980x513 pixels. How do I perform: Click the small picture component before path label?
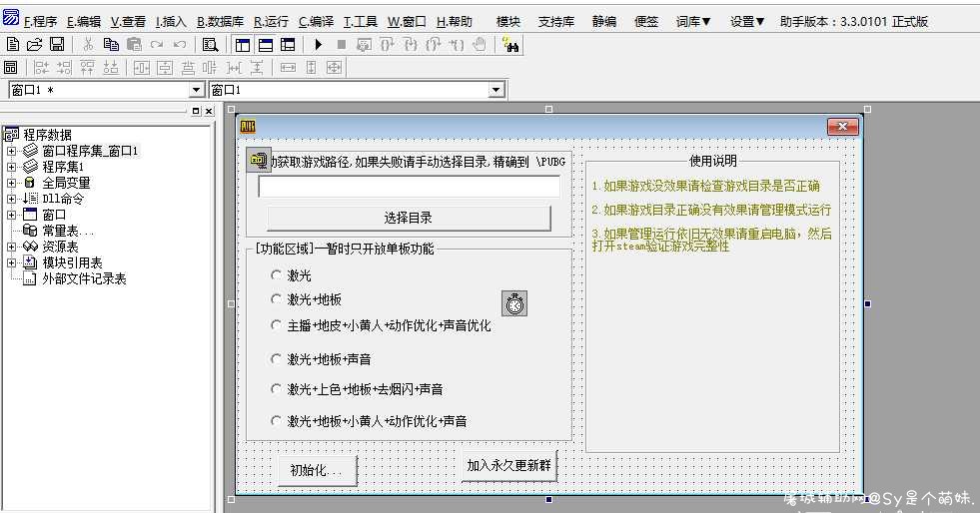(258, 161)
